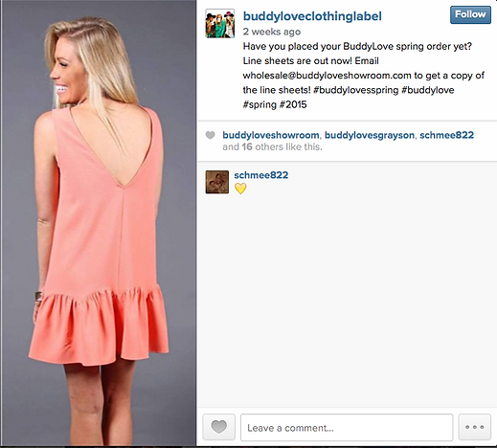Viewport: 497px width, 448px height.
Task: Open buddyloveshowroom in the likes list
Action: 271,135
